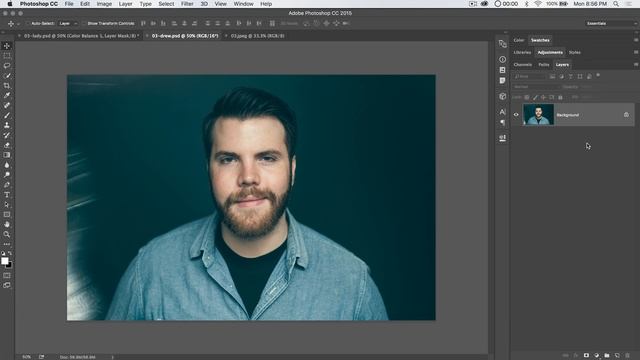Open the Auto-Select Layer dropdown

click(x=67, y=24)
